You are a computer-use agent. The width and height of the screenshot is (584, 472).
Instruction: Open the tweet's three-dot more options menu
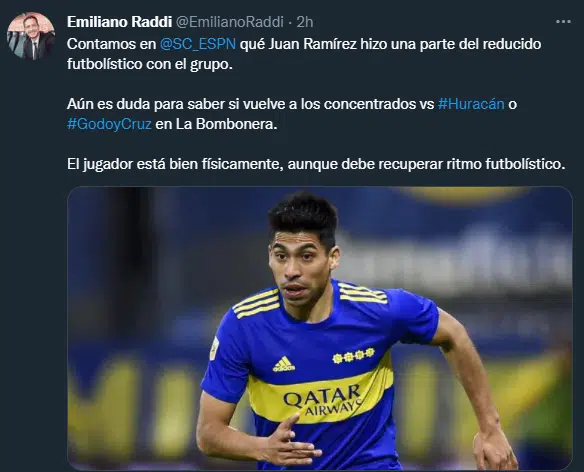pos(563,22)
